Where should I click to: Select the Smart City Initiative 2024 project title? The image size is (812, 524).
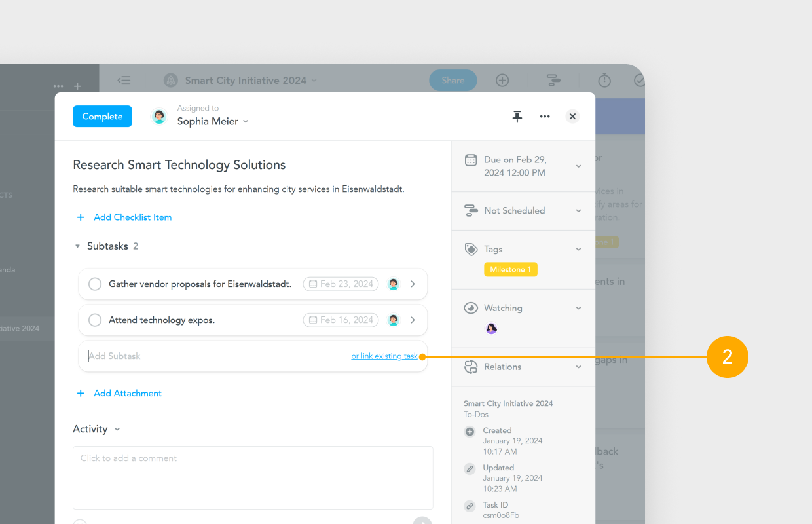pos(246,80)
